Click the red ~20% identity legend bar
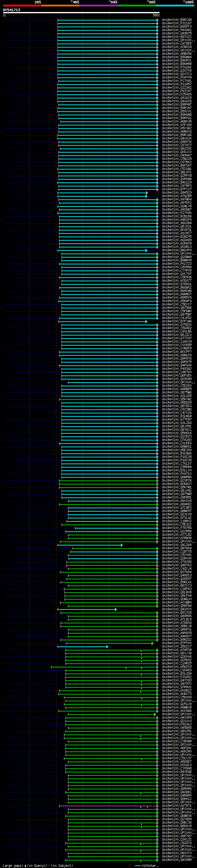Viewport: 197px width, 868px height. 22,6
